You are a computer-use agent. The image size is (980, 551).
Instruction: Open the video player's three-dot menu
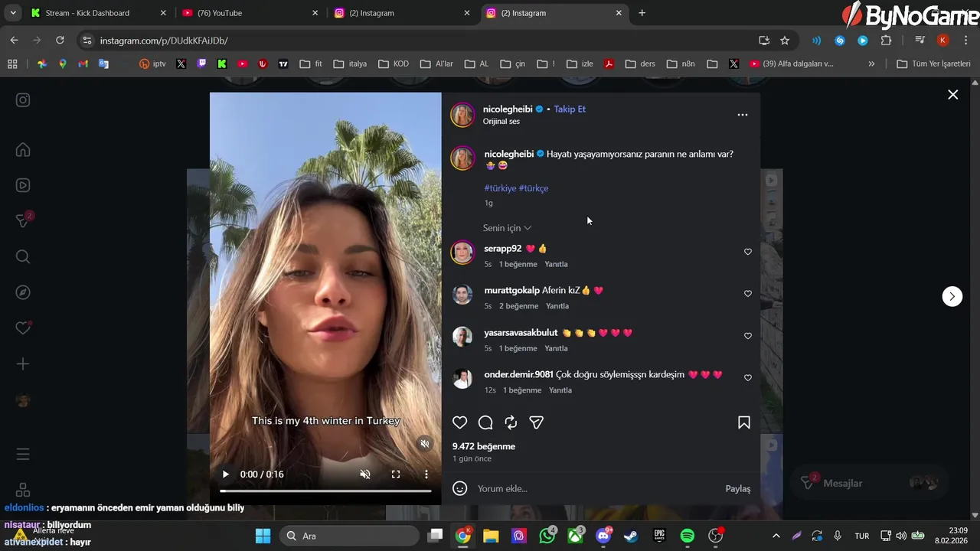pyautogui.click(x=426, y=474)
